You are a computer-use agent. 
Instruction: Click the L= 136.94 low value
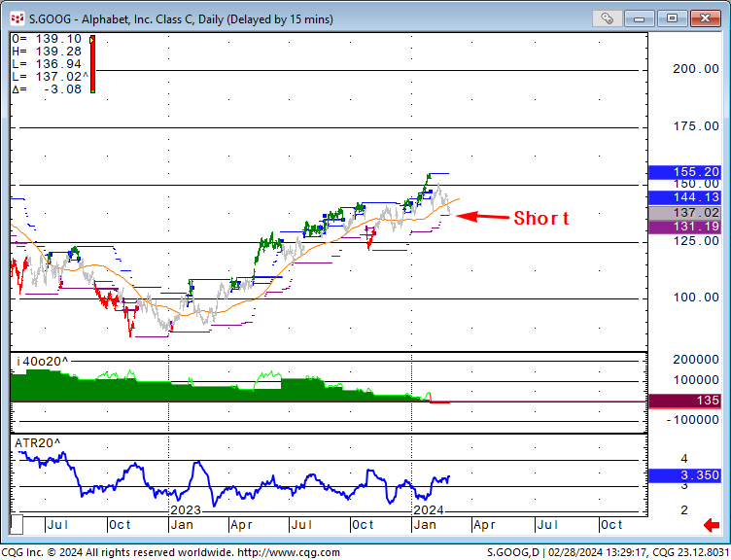[x=47, y=64]
